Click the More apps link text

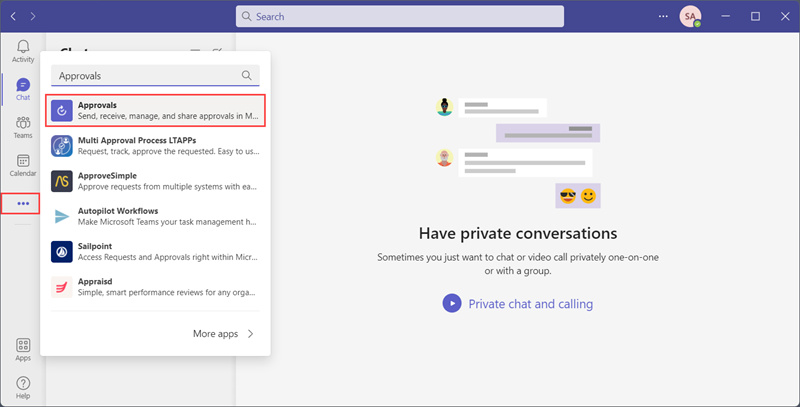215,334
